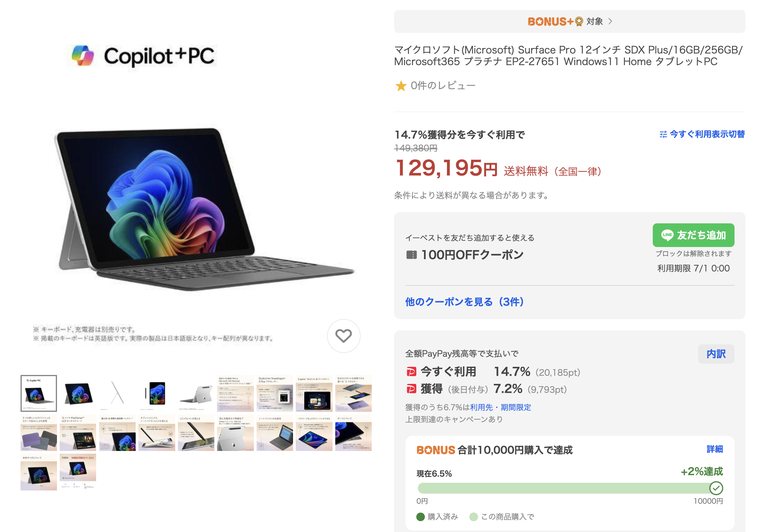Click the coupon ticket icon
This screenshot has width=764, height=532.
pos(411,255)
